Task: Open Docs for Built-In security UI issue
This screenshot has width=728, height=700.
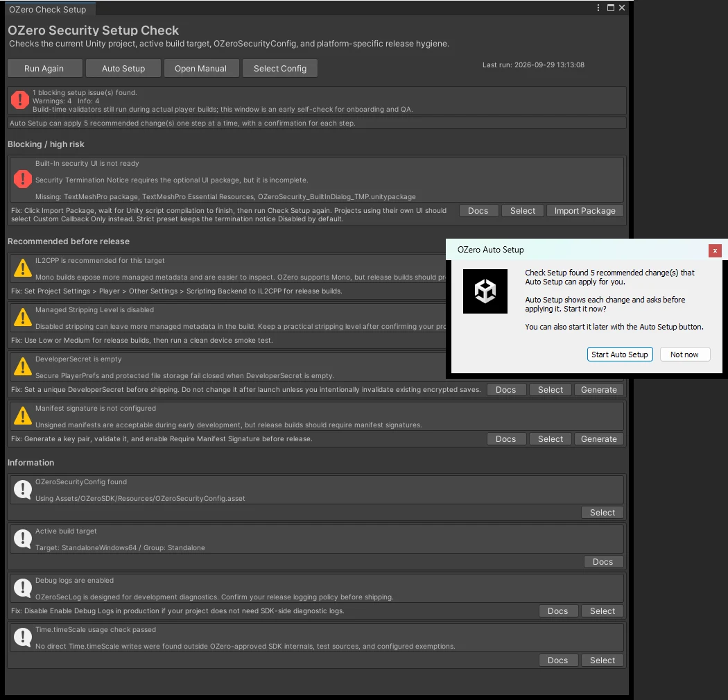Action: point(478,211)
